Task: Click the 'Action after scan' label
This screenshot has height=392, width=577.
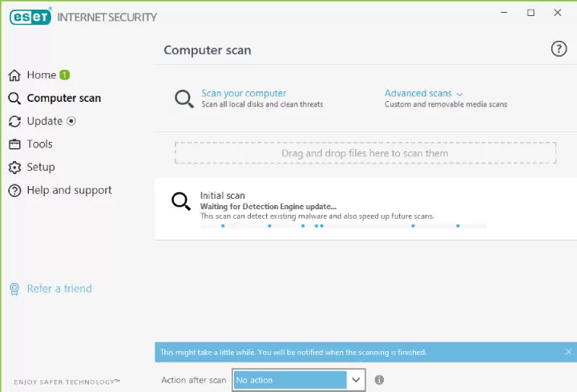Action: [194, 380]
